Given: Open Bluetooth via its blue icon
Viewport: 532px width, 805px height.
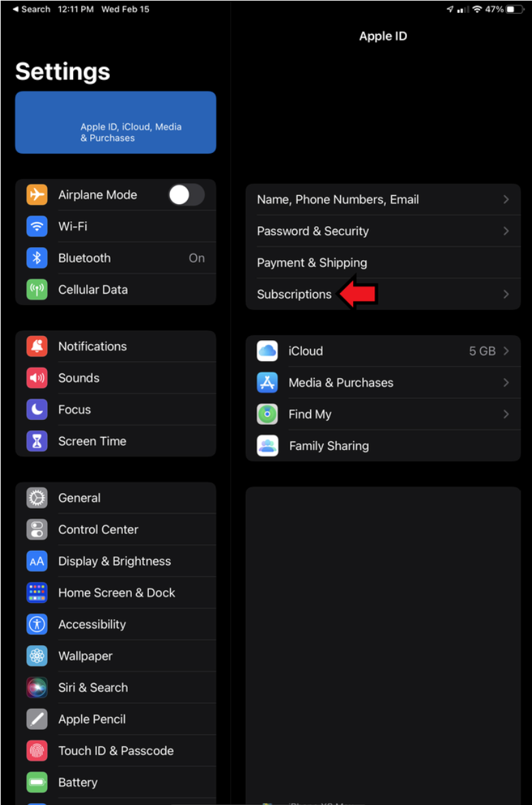Looking at the screenshot, I should click(37, 257).
